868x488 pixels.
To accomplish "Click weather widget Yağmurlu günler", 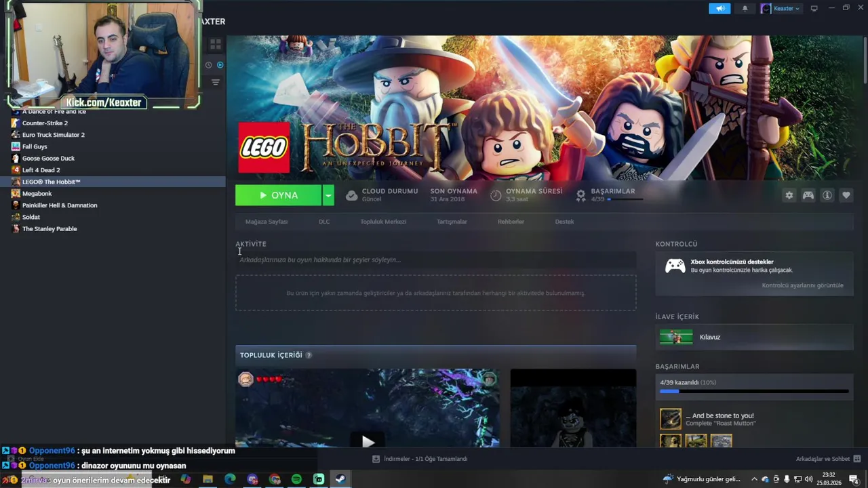I will point(701,479).
